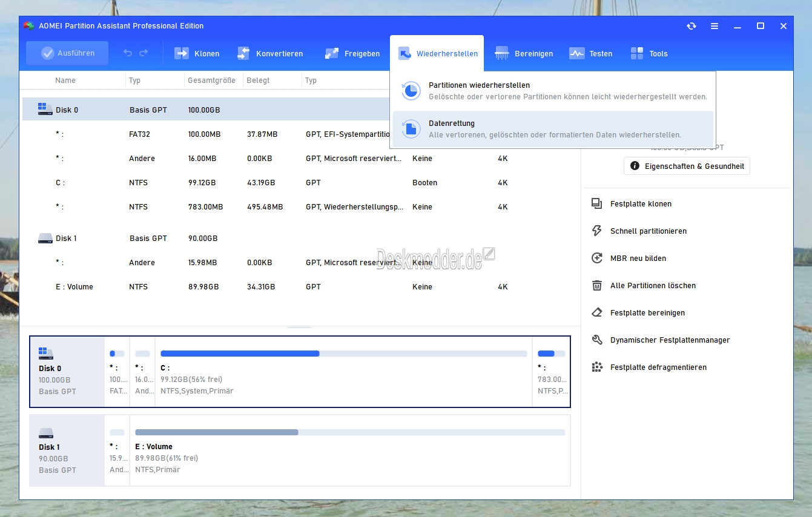The height and width of the screenshot is (517, 812).
Task: Click the Partitionen wiederherstellen pie icon
Action: (x=411, y=91)
